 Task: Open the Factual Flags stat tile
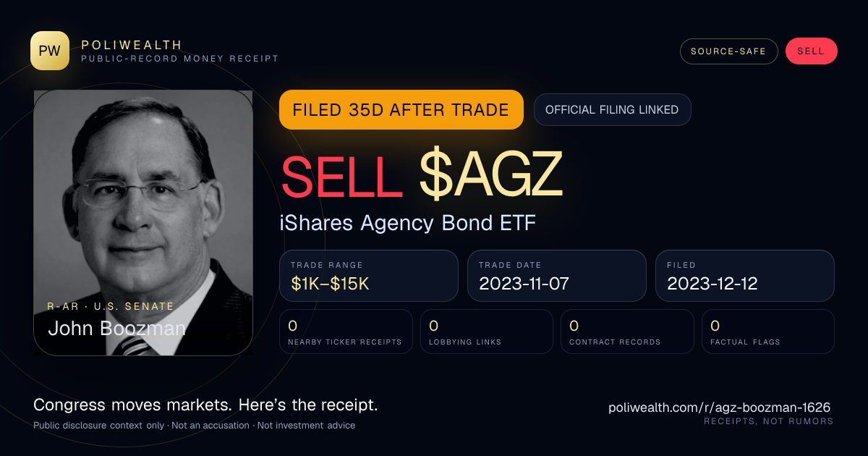[768, 332]
